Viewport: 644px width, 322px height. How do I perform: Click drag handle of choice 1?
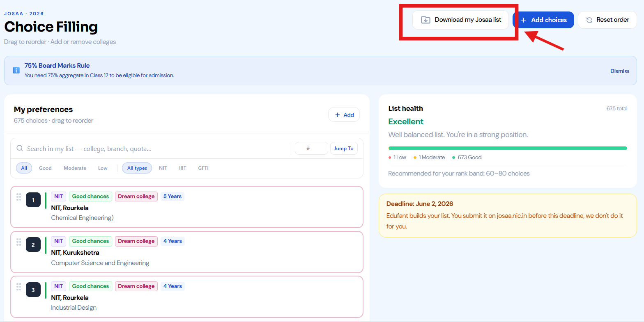point(18,197)
